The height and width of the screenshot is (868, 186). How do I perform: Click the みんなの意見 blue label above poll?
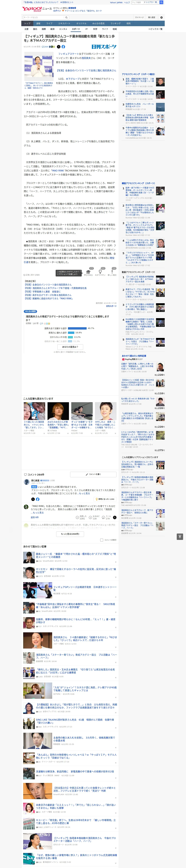(30, 311)
